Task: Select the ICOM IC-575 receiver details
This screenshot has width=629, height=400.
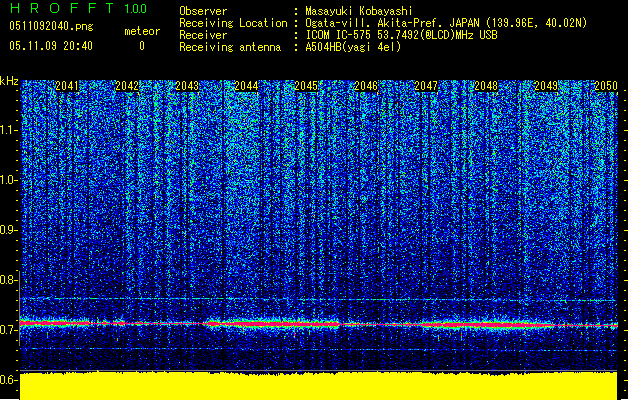Action: point(402,35)
